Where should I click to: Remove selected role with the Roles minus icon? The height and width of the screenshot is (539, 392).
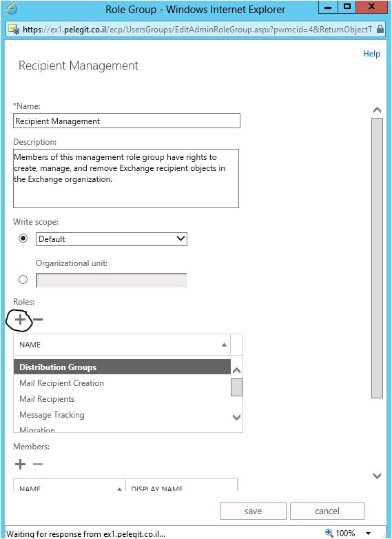pos(38,320)
